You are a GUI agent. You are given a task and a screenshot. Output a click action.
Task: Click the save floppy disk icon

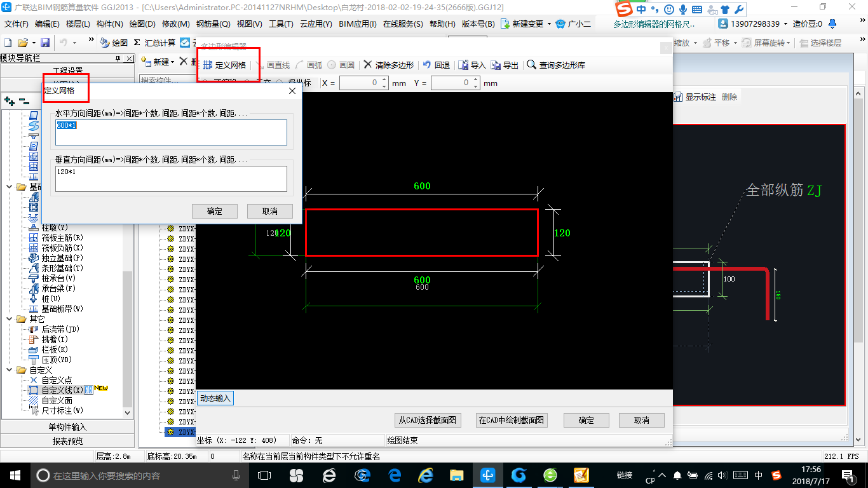[x=45, y=43]
